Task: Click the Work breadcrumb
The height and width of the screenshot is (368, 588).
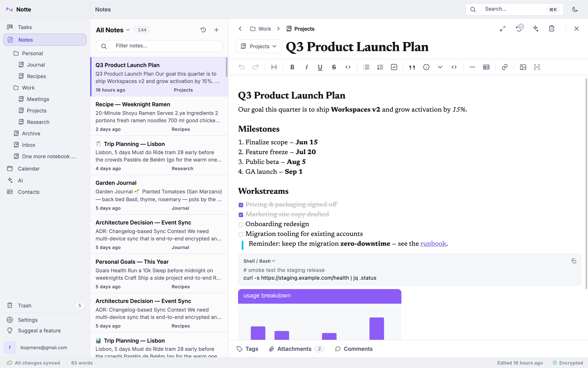Action: 261,29
